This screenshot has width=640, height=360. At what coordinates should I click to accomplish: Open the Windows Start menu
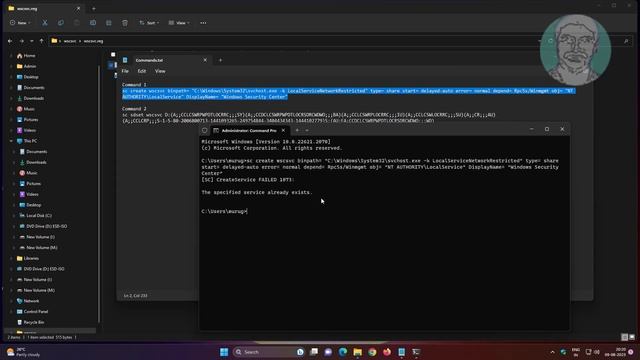click(224, 352)
